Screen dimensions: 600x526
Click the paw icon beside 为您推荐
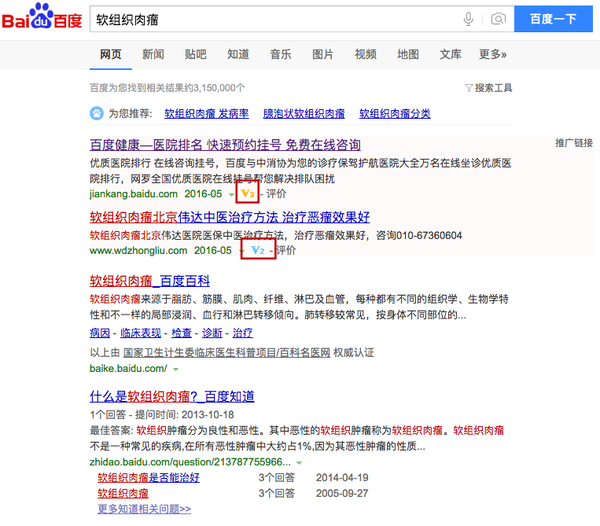(96, 113)
